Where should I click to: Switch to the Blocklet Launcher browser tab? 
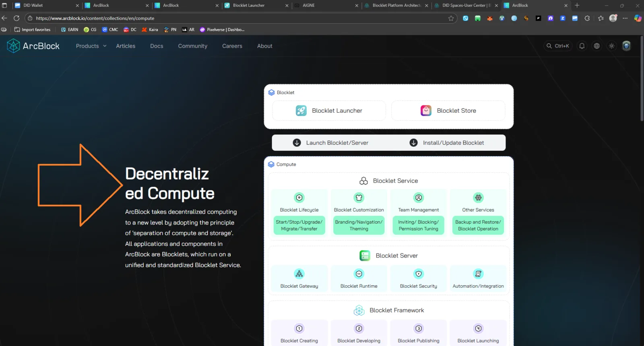256,5
